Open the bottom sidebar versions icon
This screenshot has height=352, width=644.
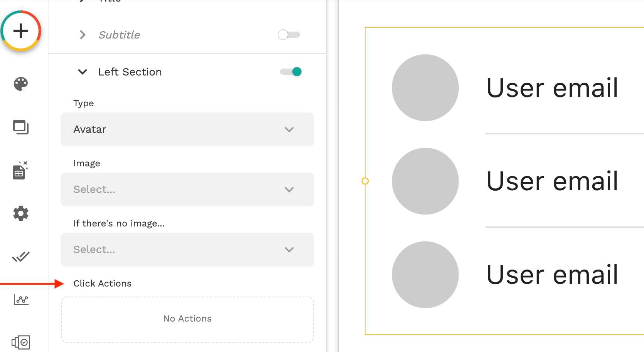(x=21, y=342)
